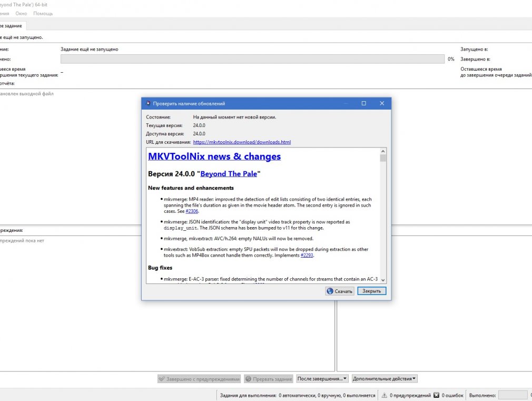The height and width of the screenshot is (401, 532).
Task: Open the Помощь menu
Action: (x=43, y=14)
